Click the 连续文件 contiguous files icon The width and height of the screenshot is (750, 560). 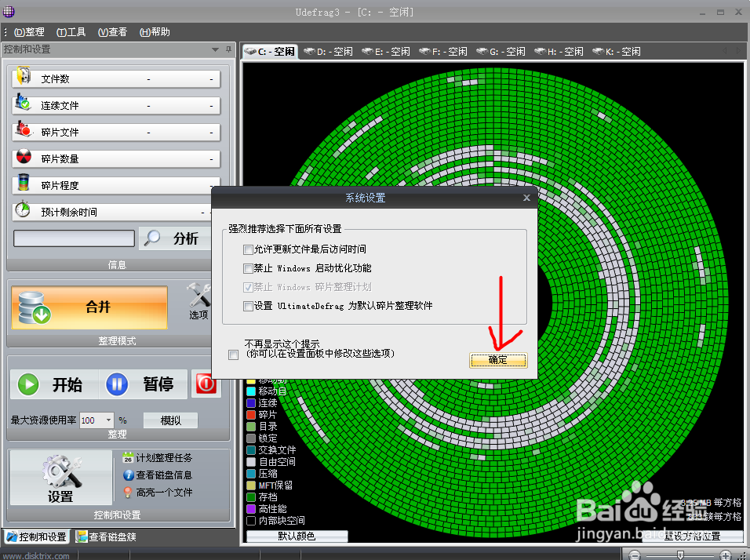coord(23,102)
